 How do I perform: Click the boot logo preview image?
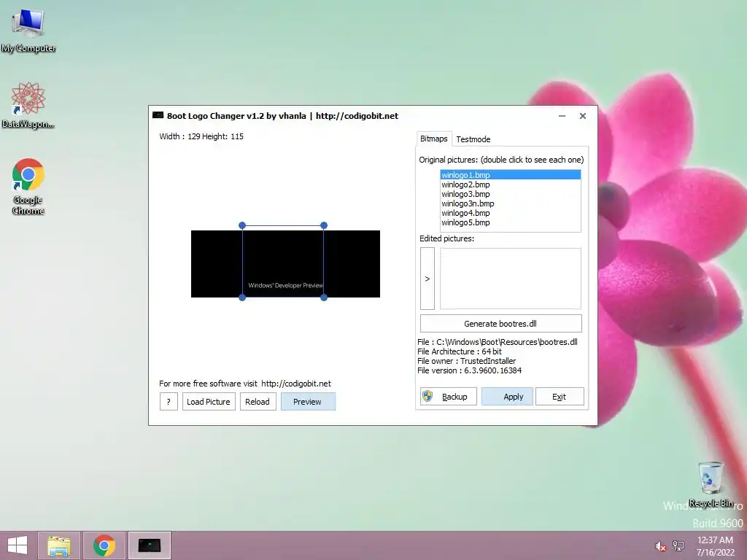click(285, 264)
